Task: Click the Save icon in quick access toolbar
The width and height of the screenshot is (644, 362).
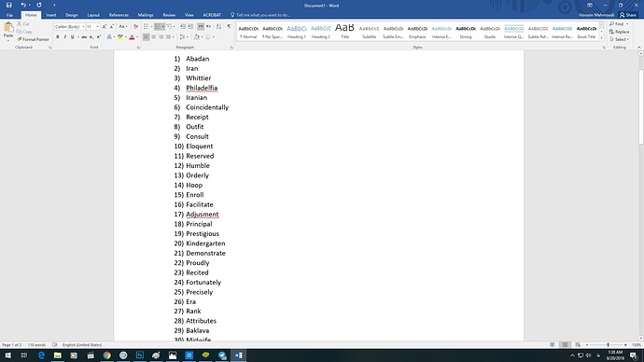Action: (x=8, y=5)
